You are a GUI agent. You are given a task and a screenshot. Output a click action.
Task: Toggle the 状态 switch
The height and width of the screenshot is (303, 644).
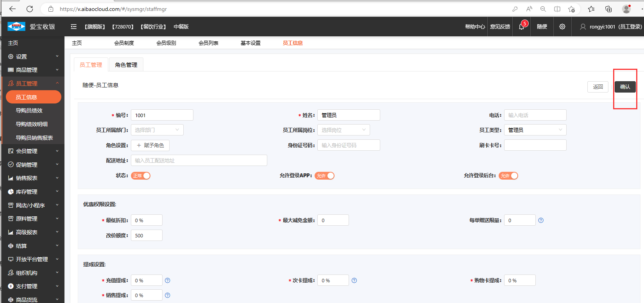point(141,176)
